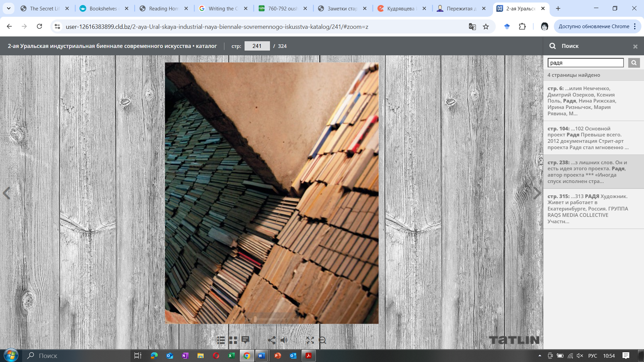Show page thumbnails grid view

pos(233,340)
